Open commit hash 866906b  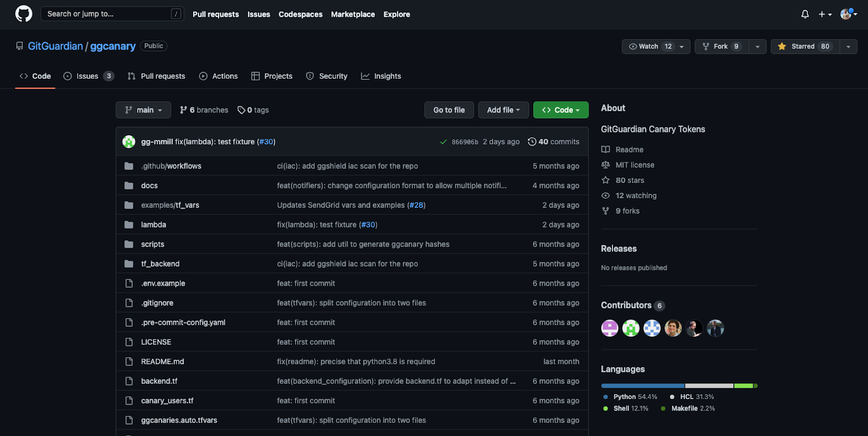click(x=465, y=142)
